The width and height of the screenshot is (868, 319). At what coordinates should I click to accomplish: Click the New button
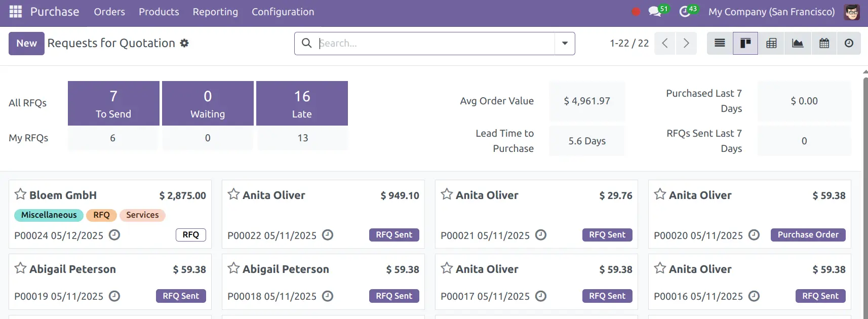[x=26, y=44]
